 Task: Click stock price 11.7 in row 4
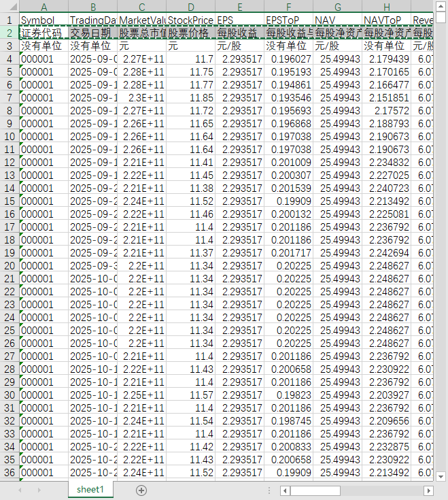190,59
